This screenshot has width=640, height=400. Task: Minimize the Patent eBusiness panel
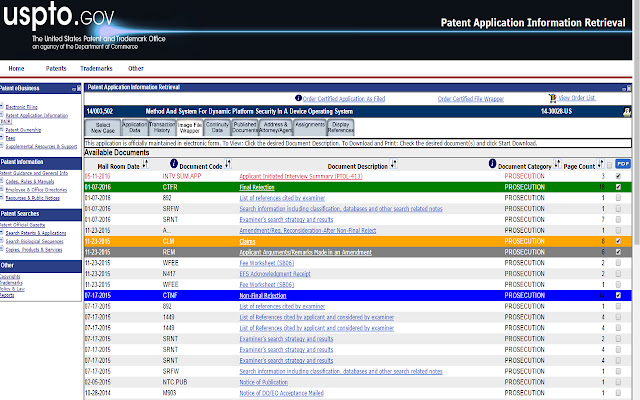74,89
